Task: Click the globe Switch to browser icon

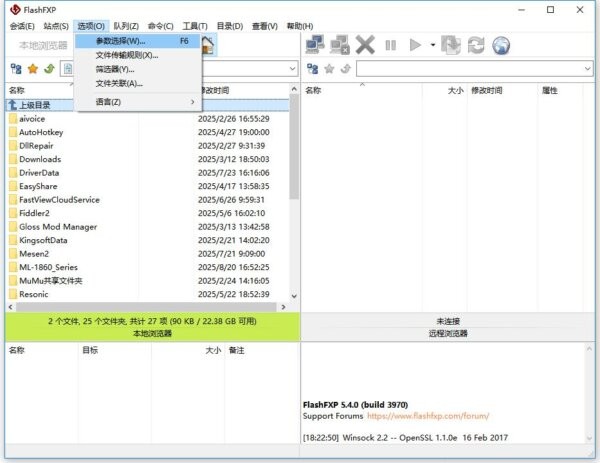Action: point(501,45)
